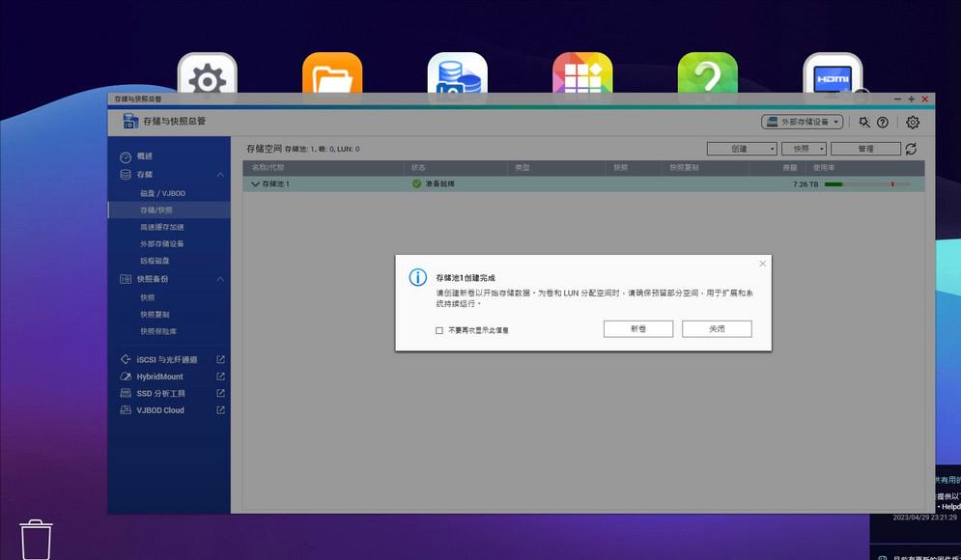Click the 管理 button for storage space
The height and width of the screenshot is (560, 961).
click(x=865, y=149)
